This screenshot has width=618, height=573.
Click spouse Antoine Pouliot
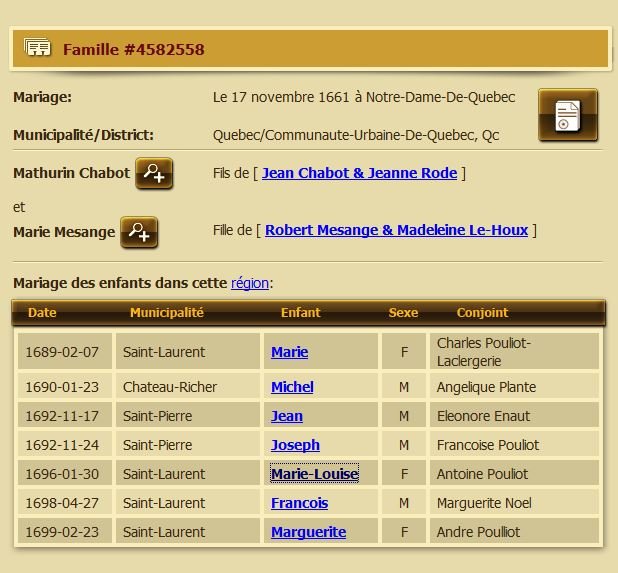tap(514, 473)
